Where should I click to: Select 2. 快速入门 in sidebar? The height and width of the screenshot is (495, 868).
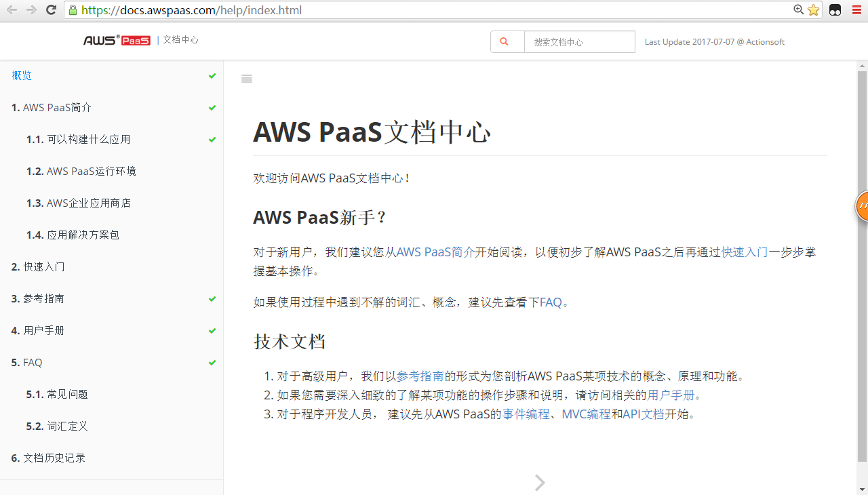(39, 266)
